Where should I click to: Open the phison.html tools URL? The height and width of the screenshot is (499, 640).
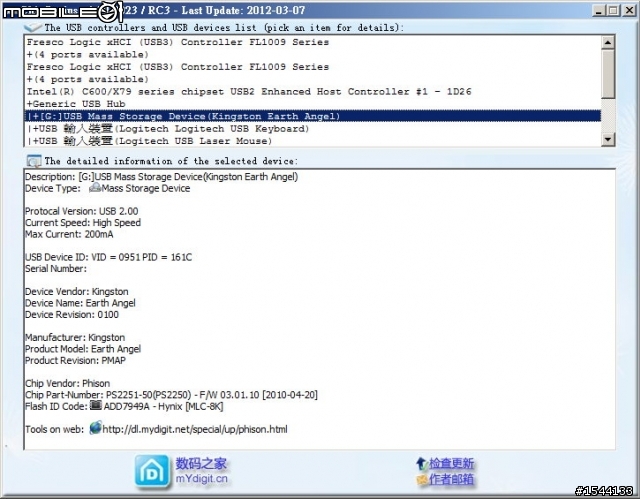click(x=195, y=429)
